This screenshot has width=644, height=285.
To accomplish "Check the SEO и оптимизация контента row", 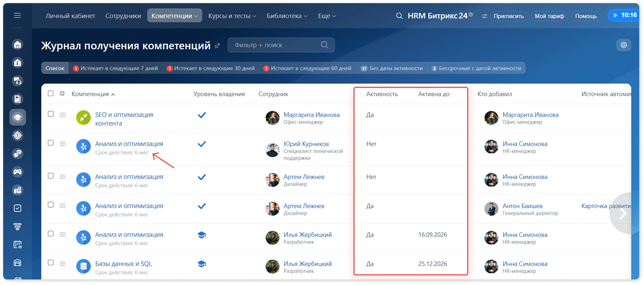I will 50,114.
